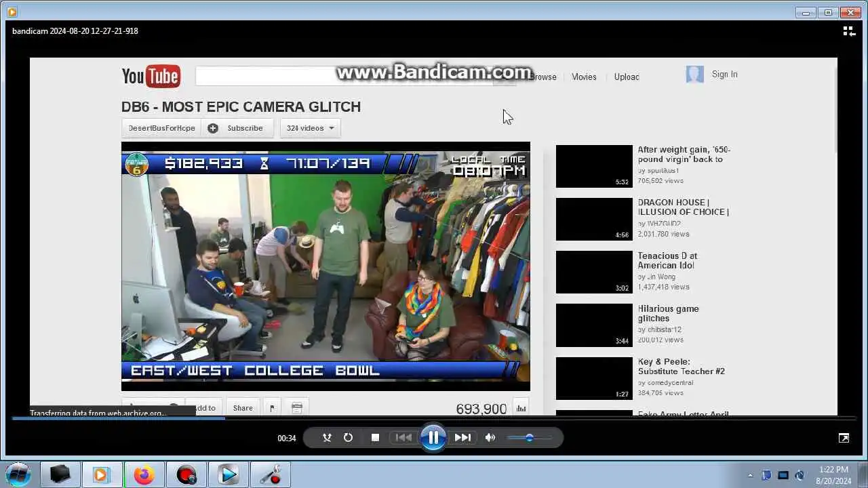Show hidden system tray icons
This screenshot has height=488, width=868.
[750, 475]
